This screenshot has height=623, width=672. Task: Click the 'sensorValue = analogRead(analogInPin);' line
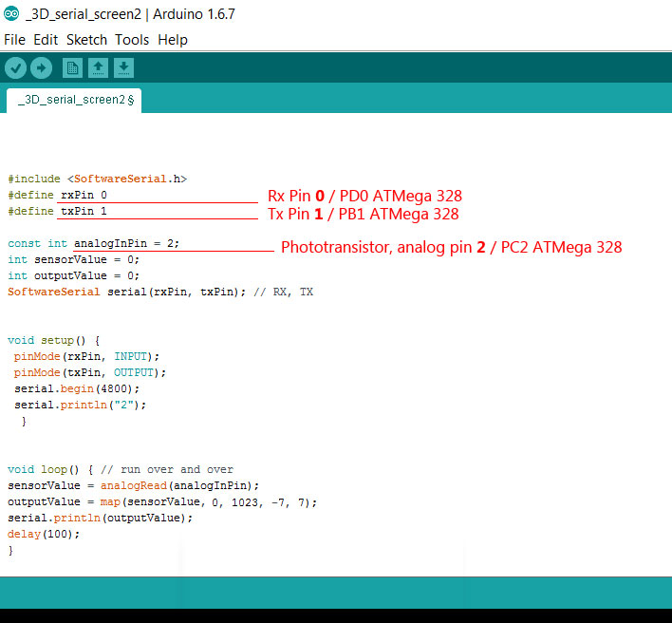click(133, 486)
